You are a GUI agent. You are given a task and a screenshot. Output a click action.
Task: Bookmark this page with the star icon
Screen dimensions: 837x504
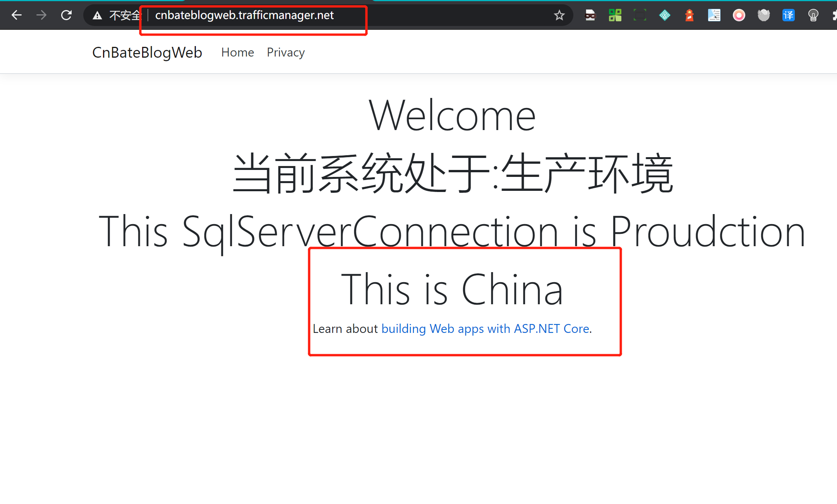pos(559,15)
